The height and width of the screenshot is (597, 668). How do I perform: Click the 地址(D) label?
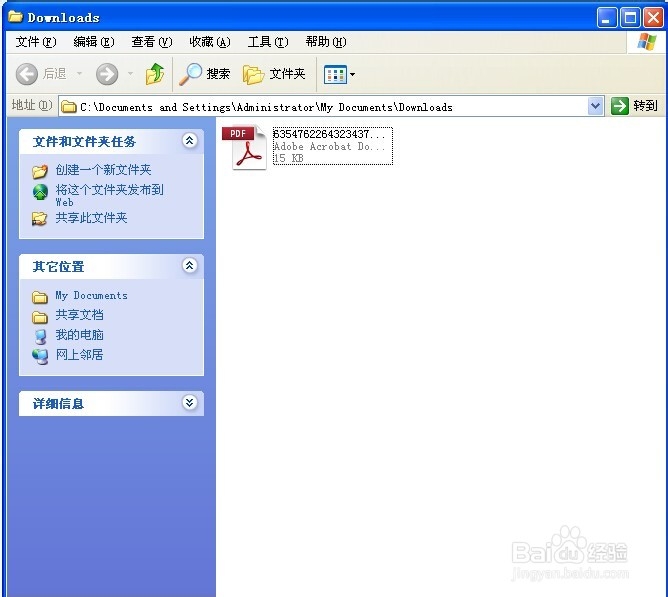tap(32, 105)
